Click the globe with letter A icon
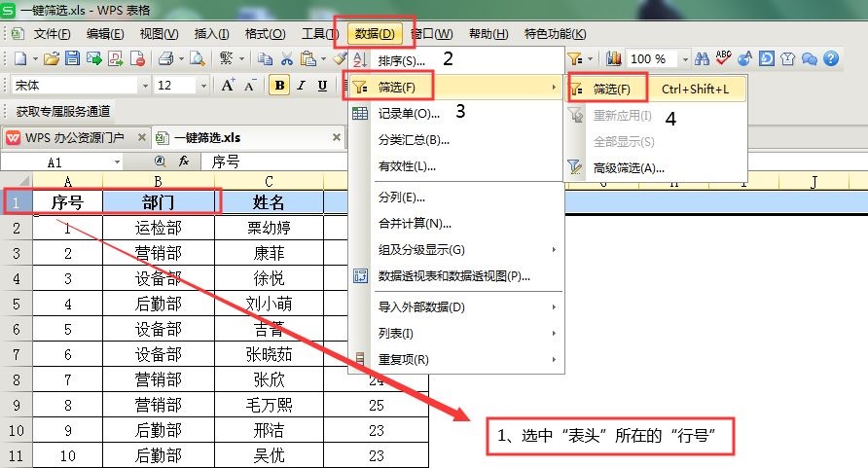Screen dimensions: 868x468 (x=745, y=58)
